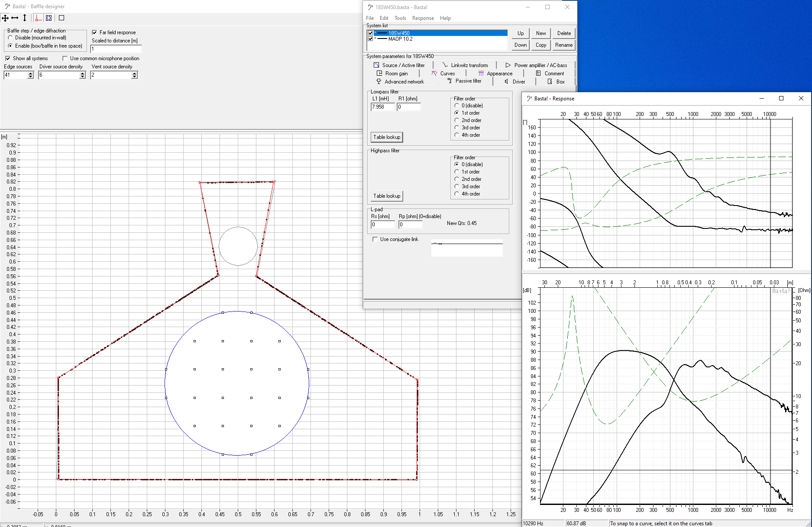Click the L1 [mH] input field
The height and width of the screenshot is (527, 812).
383,107
